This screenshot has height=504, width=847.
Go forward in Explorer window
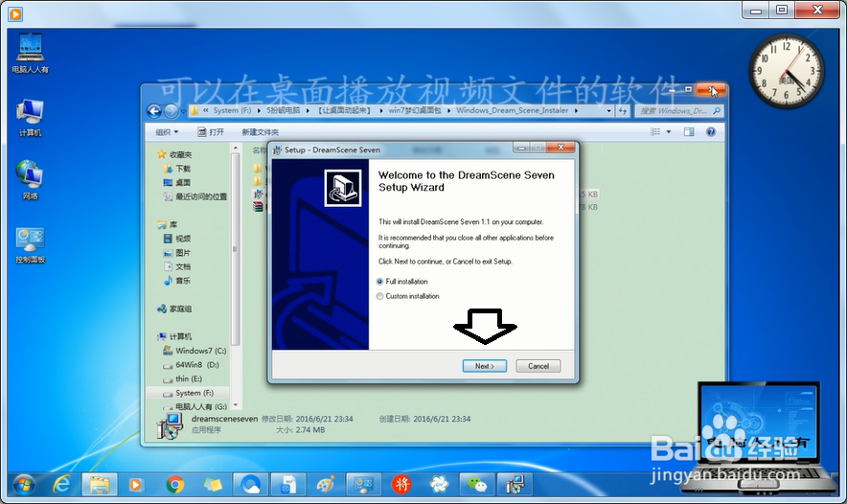click(171, 111)
